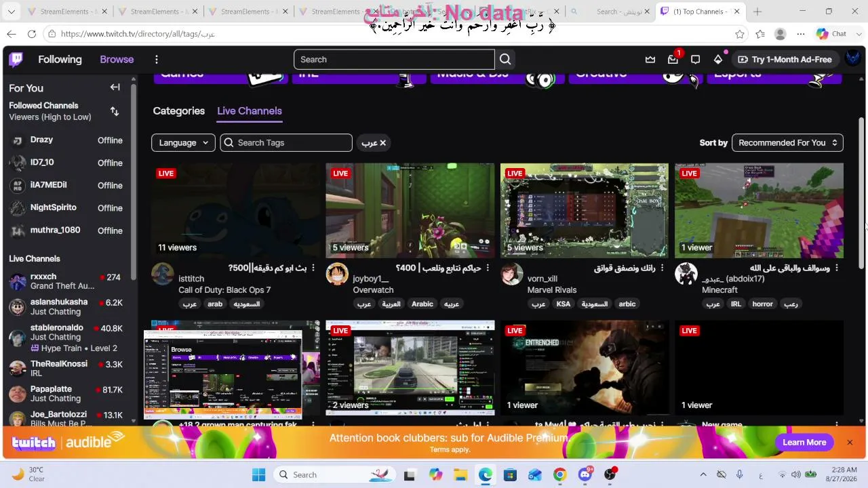Open the Twitch home logo
This screenshot has width=868, height=488.
click(16, 60)
